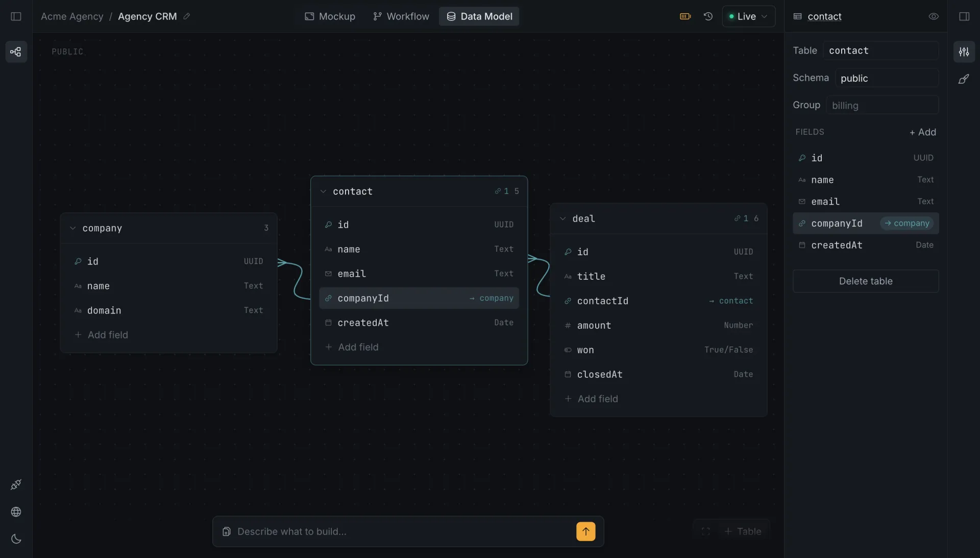Open the sliders properties panel icon
The height and width of the screenshot is (558, 980).
point(964,52)
